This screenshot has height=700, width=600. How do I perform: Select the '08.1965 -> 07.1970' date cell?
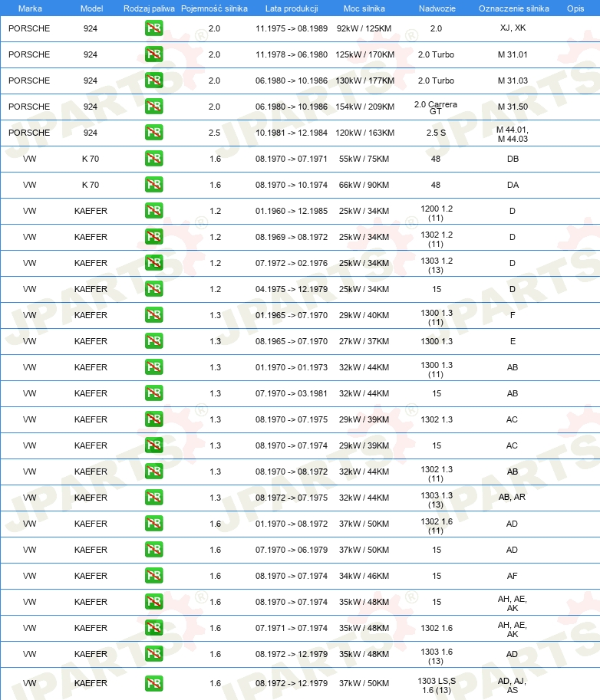point(292,341)
